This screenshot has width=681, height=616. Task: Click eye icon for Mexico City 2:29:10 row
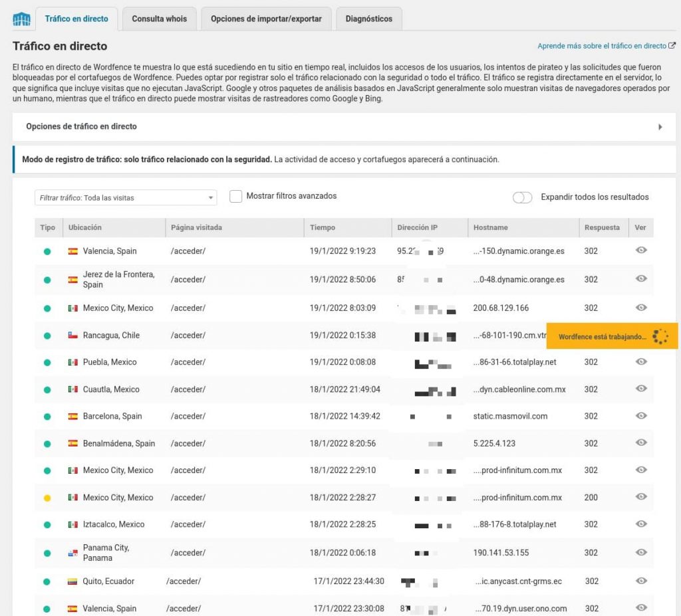tap(641, 470)
